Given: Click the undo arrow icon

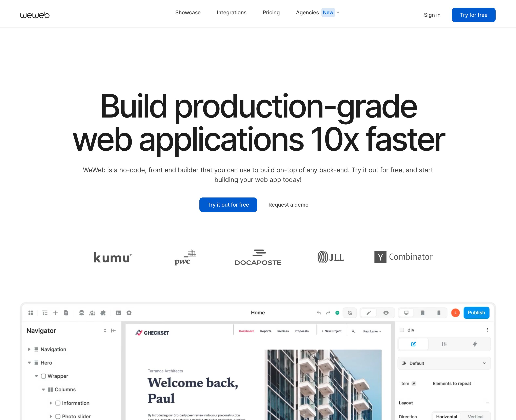Looking at the screenshot, I should pyautogui.click(x=319, y=313).
